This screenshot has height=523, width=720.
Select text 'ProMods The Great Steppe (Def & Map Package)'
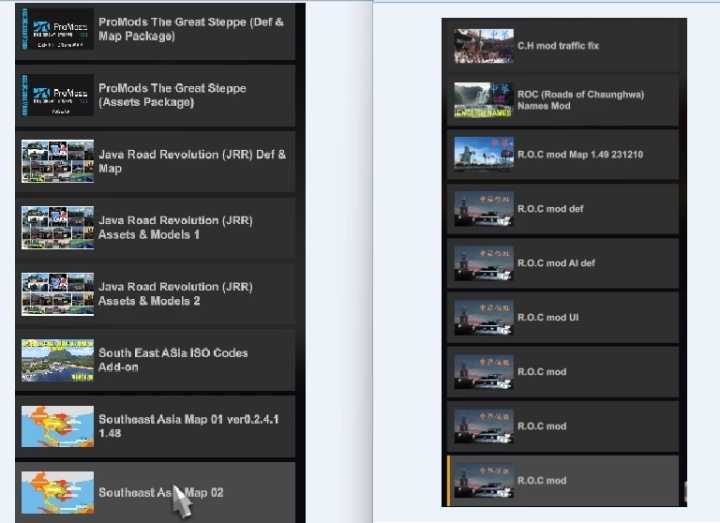point(191,29)
